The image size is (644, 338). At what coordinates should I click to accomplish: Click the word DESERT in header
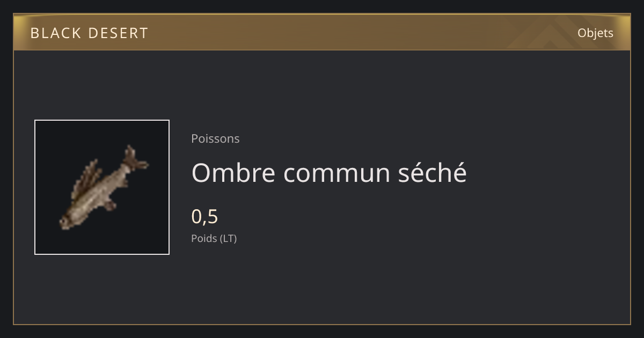click(x=118, y=33)
